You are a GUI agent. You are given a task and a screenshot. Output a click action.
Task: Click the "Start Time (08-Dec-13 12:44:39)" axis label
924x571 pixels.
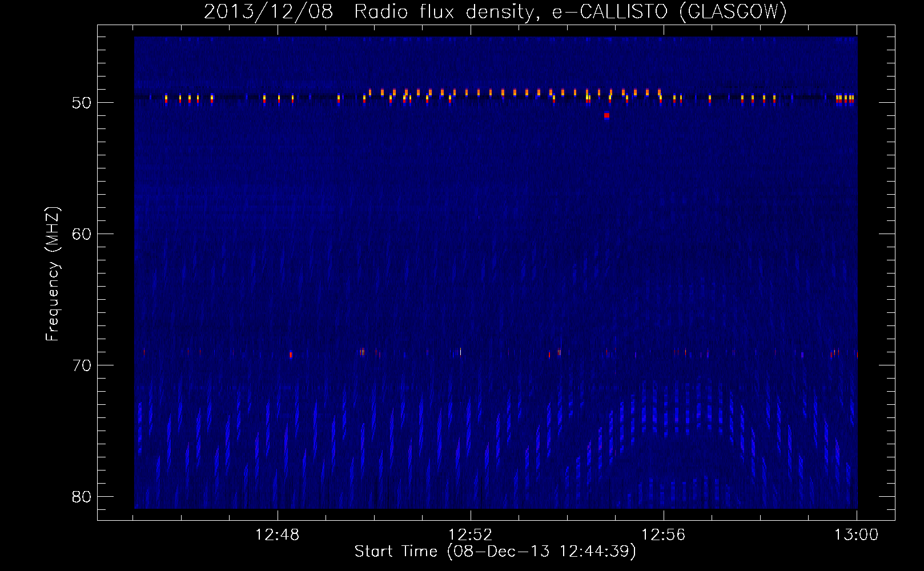495,552
